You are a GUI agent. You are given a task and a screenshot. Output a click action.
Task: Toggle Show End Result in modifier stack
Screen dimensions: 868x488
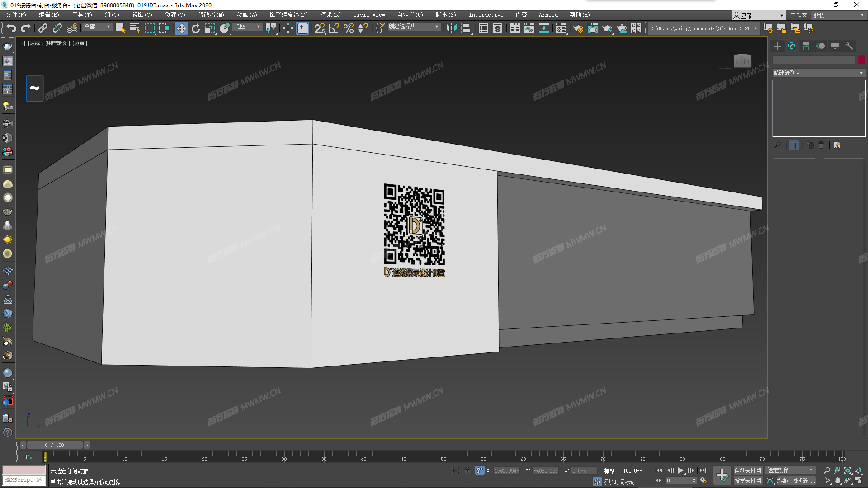point(794,145)
